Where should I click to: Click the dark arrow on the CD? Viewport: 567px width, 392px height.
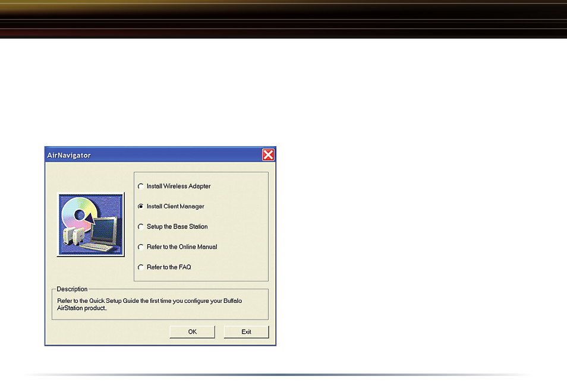click(x=89, y=218)
